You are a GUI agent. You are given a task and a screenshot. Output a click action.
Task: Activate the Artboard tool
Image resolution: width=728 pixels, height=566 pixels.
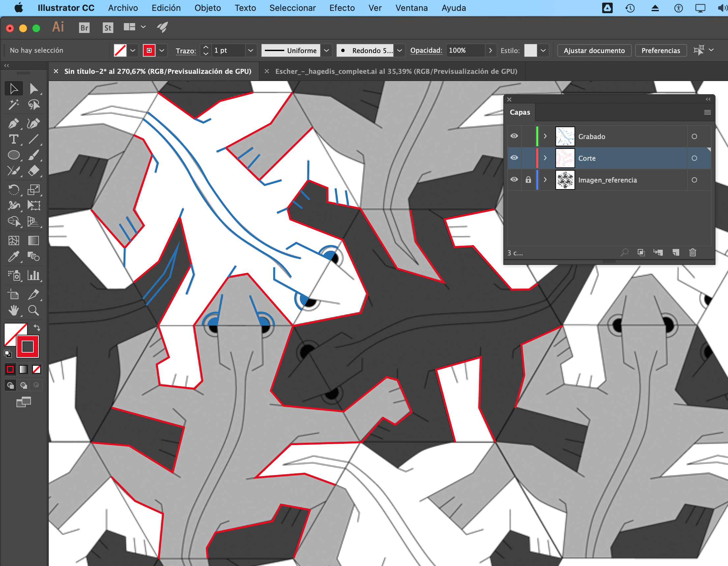pyautogui.click(x=14, y=294)
